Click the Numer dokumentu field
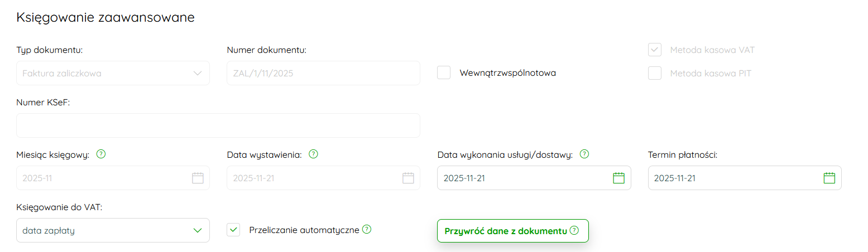The width and height of the screenshot is (868, 252). pos(323,73)
